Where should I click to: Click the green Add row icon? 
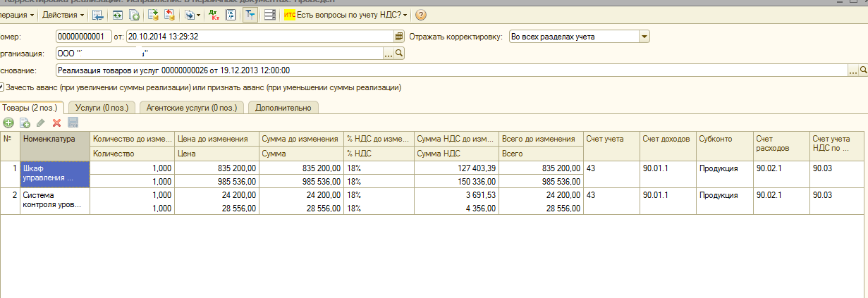pos(9,123)
